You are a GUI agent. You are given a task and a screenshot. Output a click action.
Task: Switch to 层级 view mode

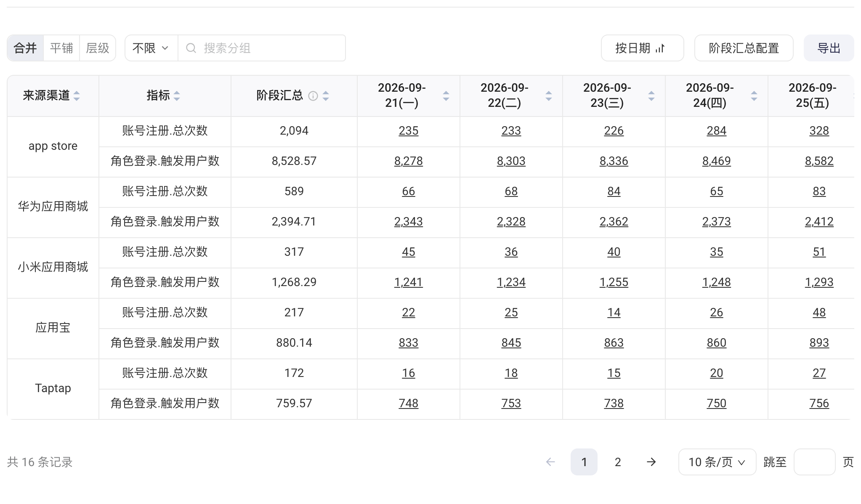[x=98, y=48]
